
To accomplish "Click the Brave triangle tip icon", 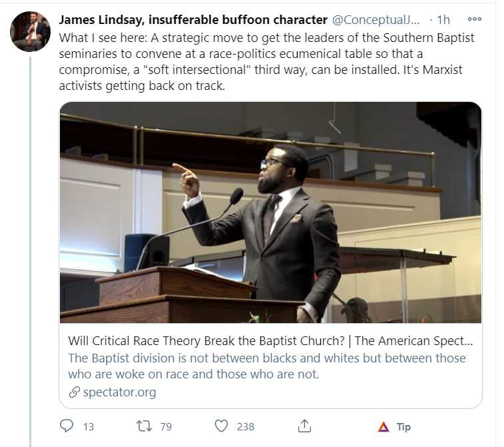I will [383, 426].
